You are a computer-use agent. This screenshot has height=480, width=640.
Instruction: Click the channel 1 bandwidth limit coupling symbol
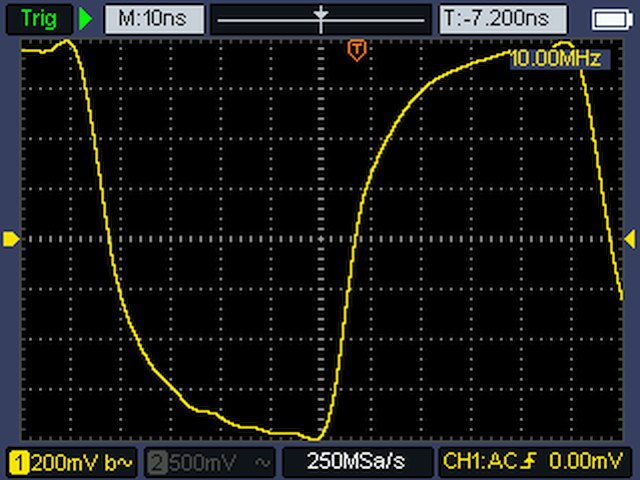coord(119,463)
